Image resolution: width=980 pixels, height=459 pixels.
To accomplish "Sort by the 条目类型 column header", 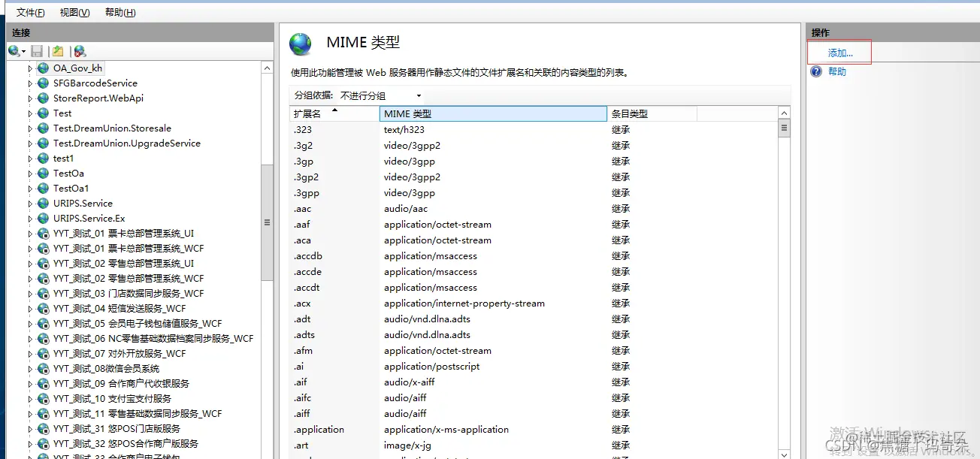I will pos(652,113).
